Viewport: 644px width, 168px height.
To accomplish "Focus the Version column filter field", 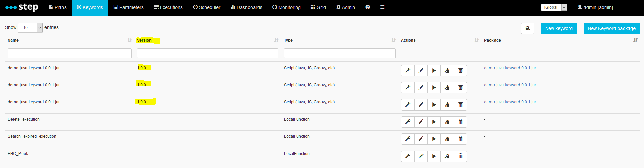I will tap(208, 53).
